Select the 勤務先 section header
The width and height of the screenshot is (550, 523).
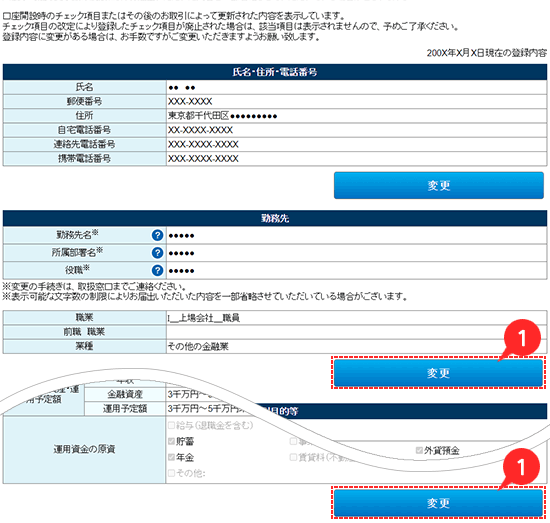[275, 218]
